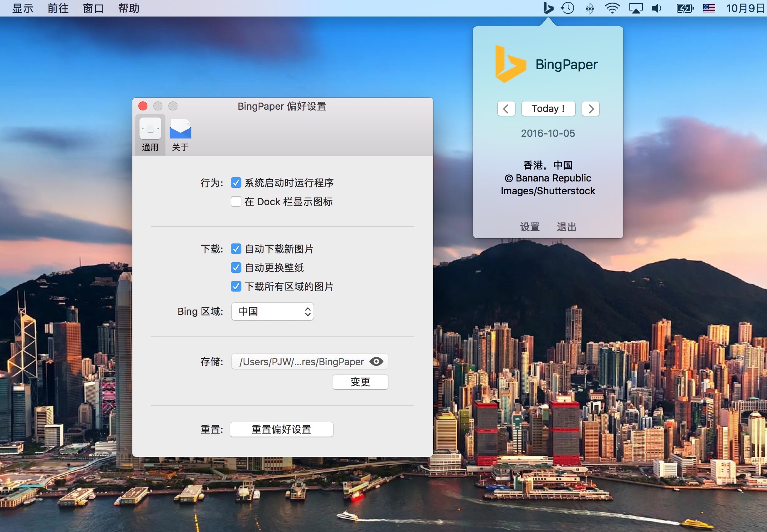The height and width of the screenshot is (532, 767).
Task: Select 显示 from the menu bar
Action: (23, 8)
